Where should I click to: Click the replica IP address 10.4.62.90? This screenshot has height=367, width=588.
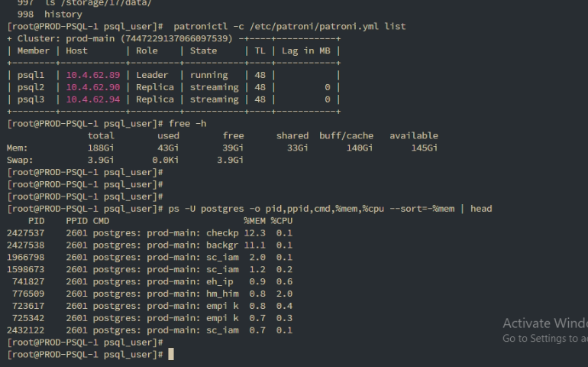(x=92, y=87)
